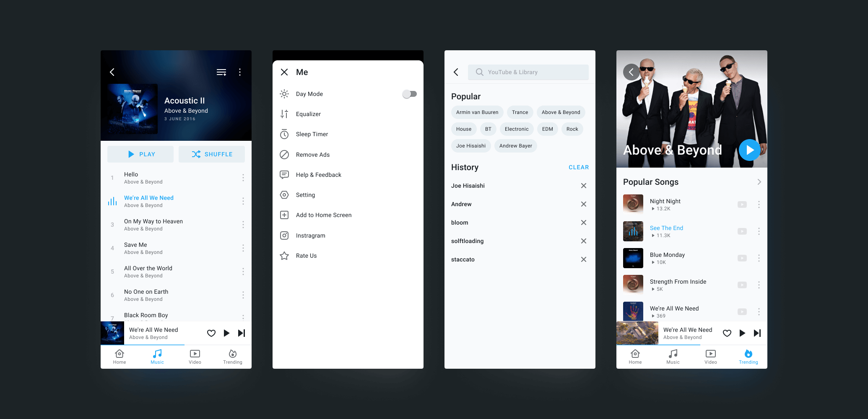
Task: Remove bloom from search history
Action: (x=584, y=222)
